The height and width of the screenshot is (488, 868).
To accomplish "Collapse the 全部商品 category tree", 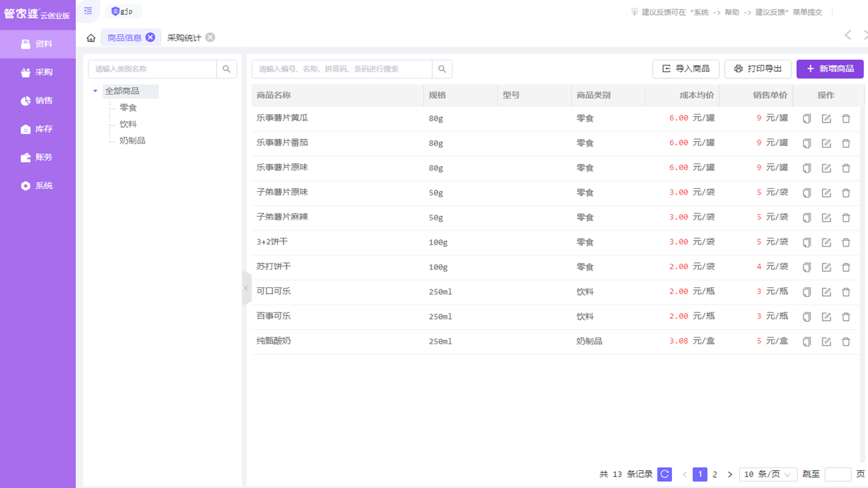I will tap(95, 91).
